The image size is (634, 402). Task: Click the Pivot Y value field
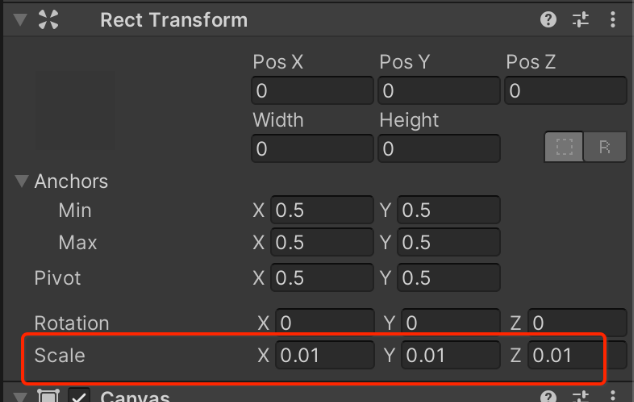click(x=448, y=277)
